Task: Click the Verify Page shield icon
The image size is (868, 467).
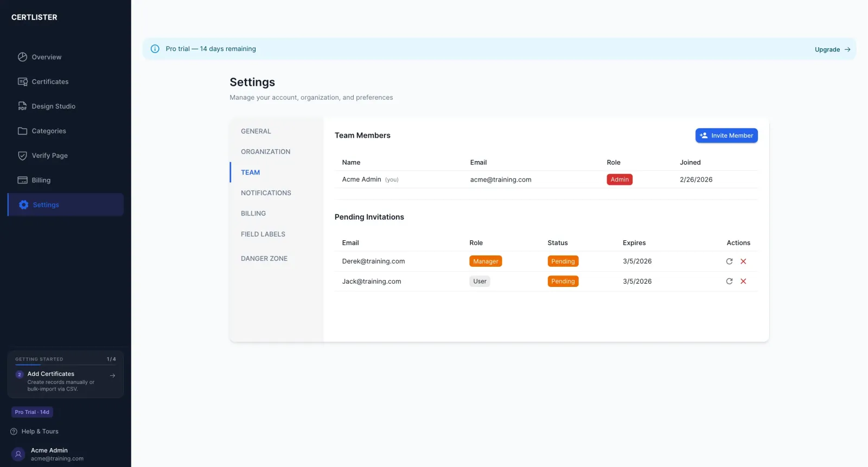Action: click(x=22, y=156)
